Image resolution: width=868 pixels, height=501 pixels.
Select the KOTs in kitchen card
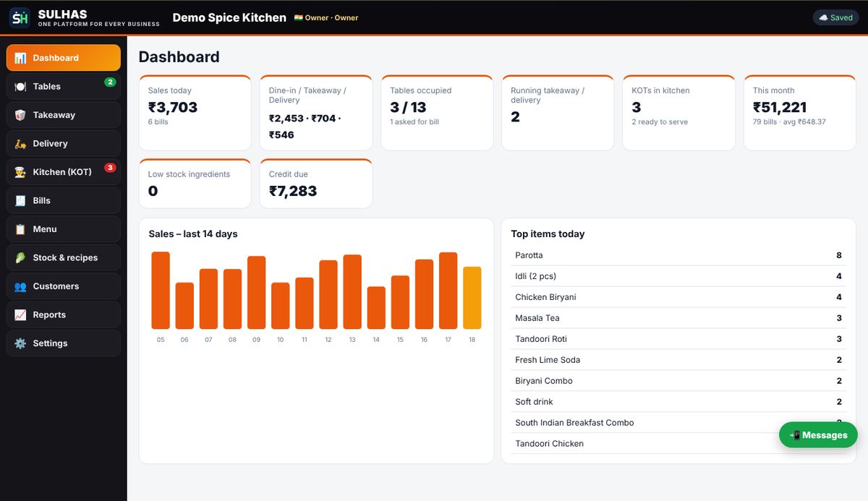point(678,113)
